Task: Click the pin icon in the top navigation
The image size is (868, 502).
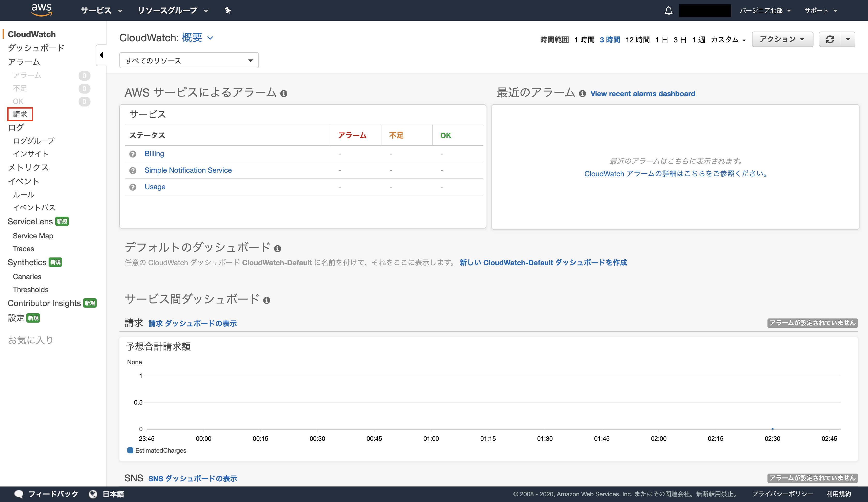Action: coord(228,10)
